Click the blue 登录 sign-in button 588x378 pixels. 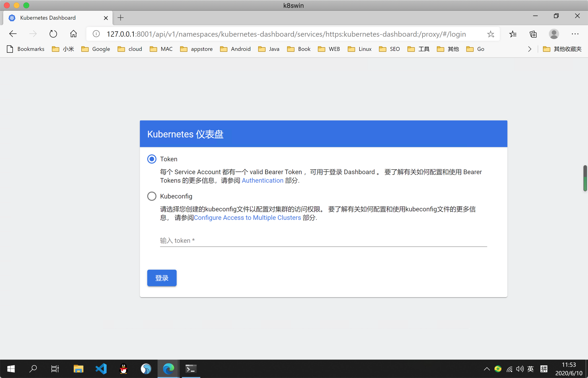tap(162, 278)
